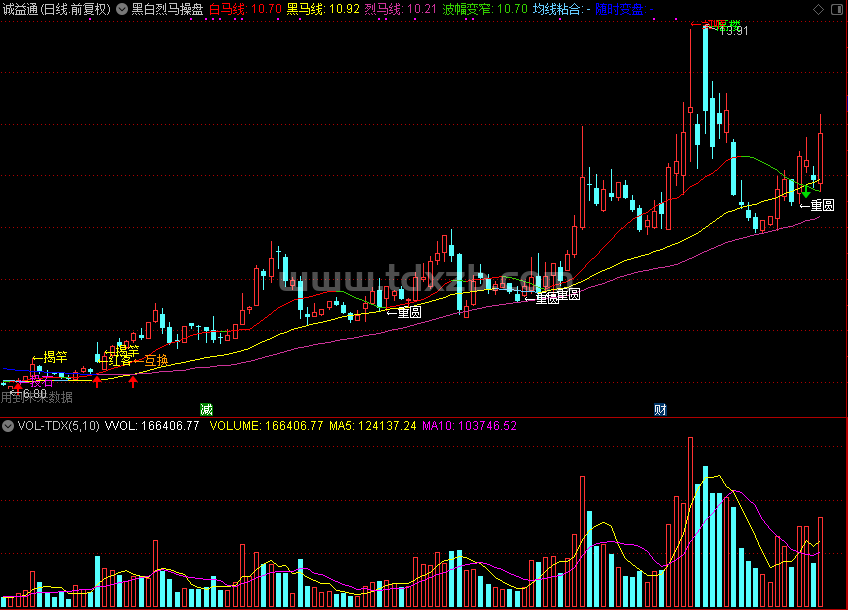Click the green 减 event marker
The image size is (848, 610).
(x=206, y=409)
